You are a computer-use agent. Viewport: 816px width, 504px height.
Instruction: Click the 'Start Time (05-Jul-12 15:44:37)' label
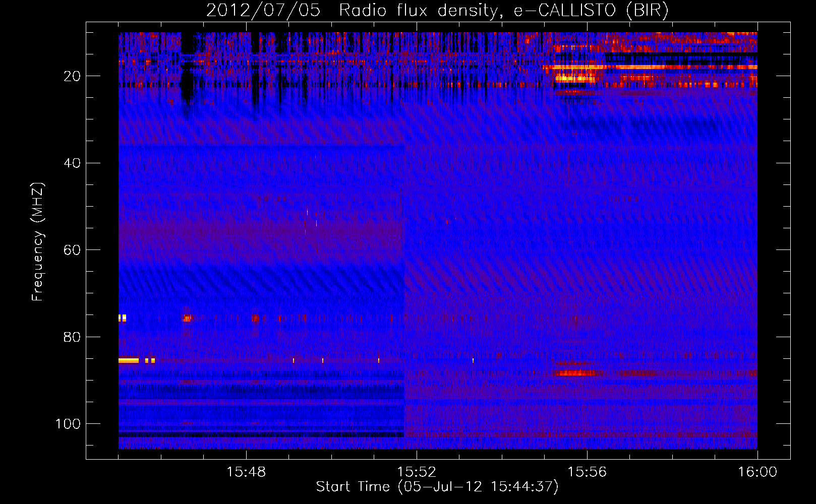[x=437, y=487]
